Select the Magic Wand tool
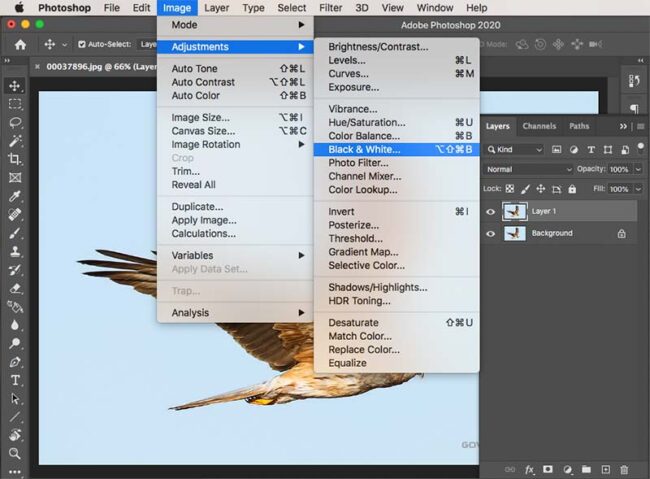This screenshot has width=650, height=479. (x=15, y=141)
